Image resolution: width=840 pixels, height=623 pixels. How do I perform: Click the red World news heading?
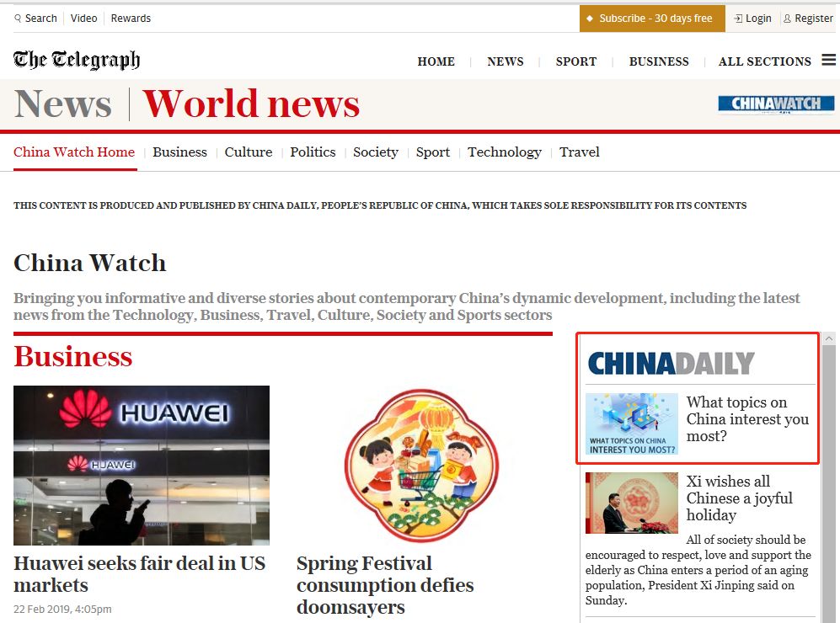pos(251,104)
